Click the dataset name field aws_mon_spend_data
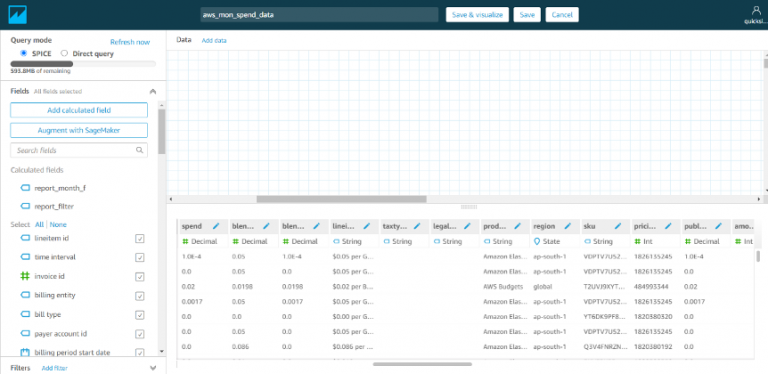 click(319, 15)
